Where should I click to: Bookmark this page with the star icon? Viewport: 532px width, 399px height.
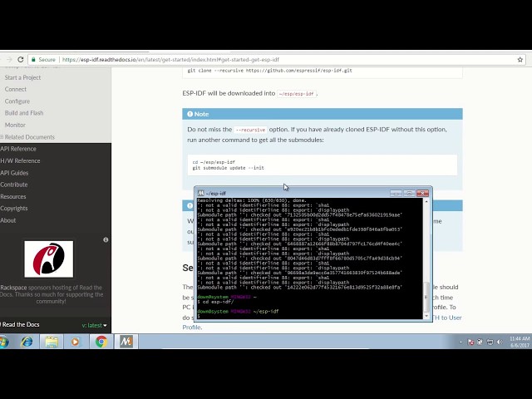(x=520, y=60)
